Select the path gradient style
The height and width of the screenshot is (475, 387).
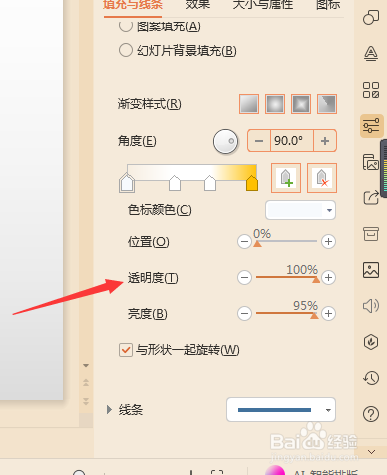[327, 104]
